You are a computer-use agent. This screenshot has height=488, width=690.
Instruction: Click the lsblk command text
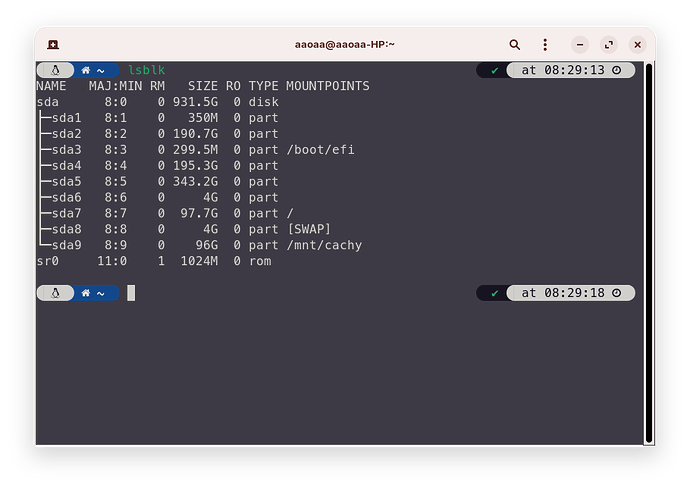click(x=146, y=70)
